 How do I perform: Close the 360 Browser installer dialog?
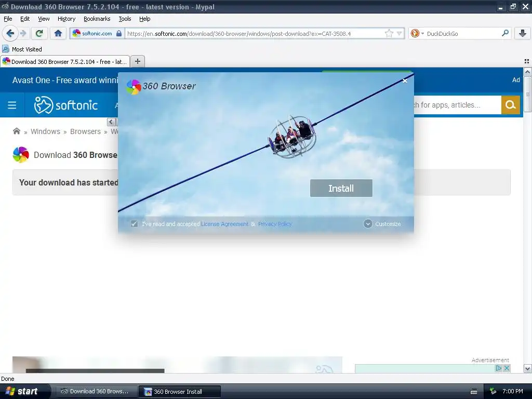click(404, 81)
